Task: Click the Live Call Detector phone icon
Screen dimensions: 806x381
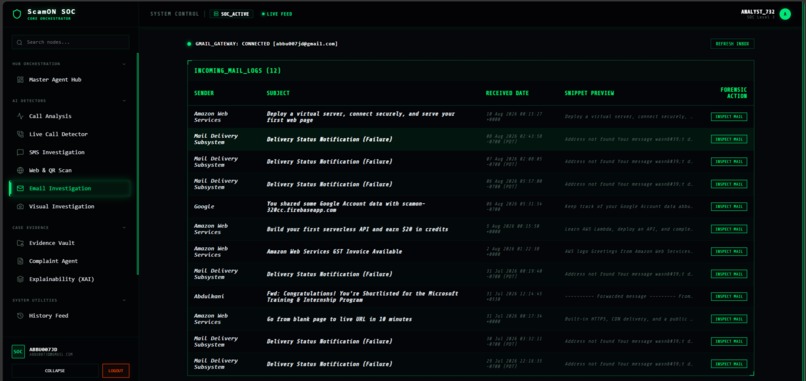Action: pos(20,134)
